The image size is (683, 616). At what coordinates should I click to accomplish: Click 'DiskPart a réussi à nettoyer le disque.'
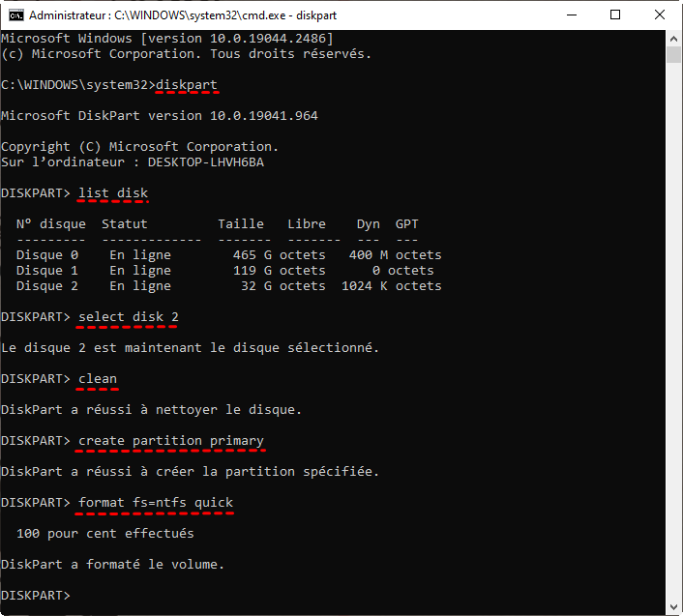151,409
